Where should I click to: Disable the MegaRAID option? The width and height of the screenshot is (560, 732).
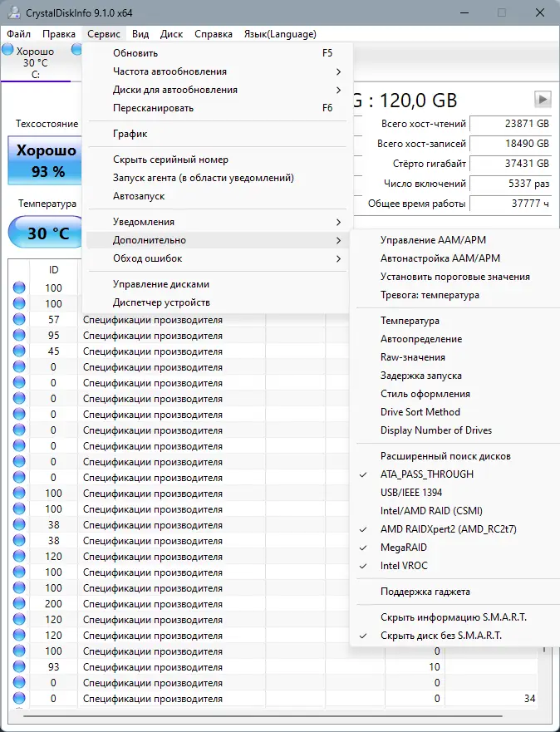(x=405, y=548)
